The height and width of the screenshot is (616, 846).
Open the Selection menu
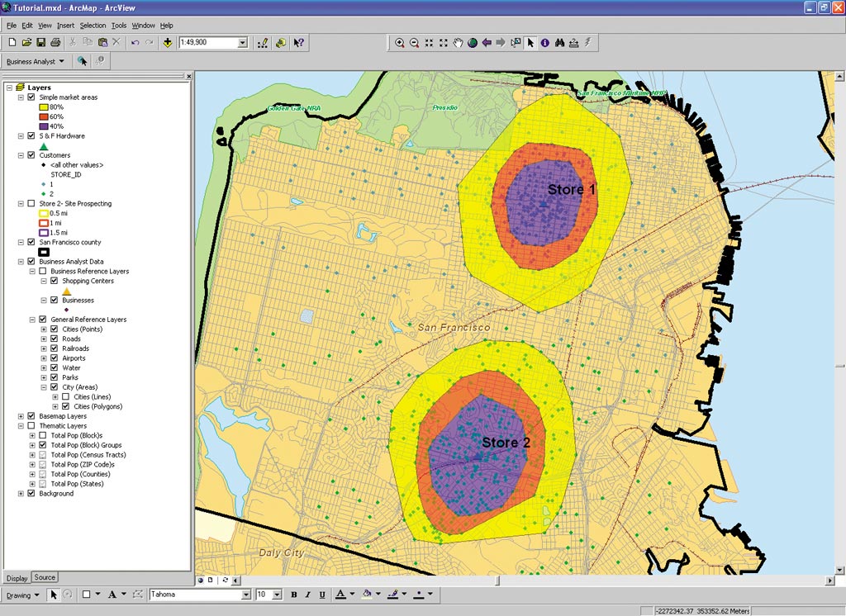click(93, 26)
